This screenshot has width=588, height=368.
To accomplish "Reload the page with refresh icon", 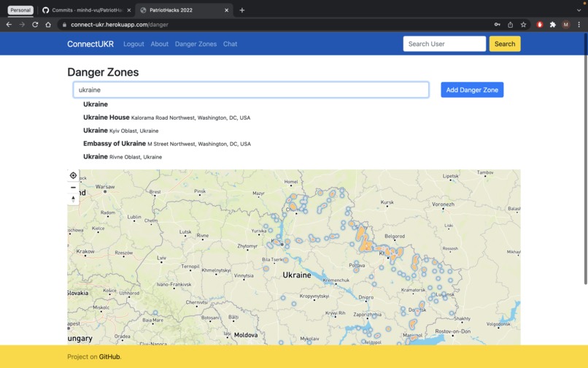I will pos(35,25).
